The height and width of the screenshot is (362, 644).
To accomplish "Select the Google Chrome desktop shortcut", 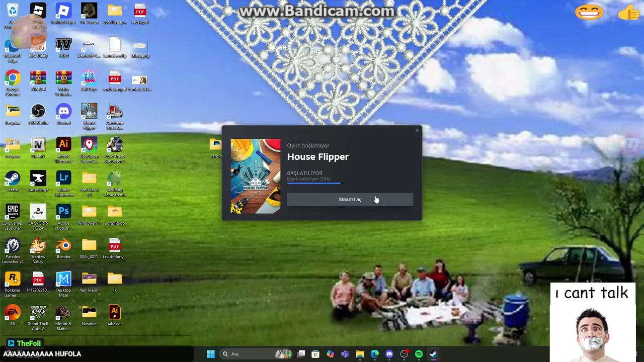I will pyautogui.click(x=13, y=83).
